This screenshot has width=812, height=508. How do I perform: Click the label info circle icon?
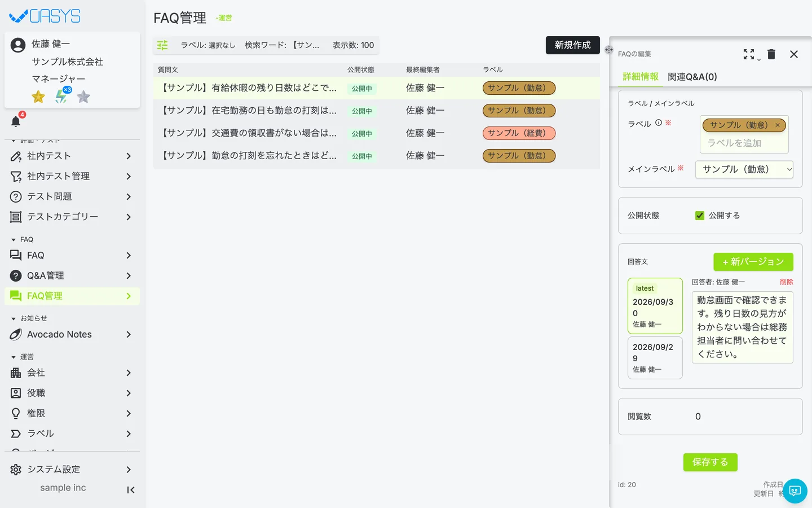coord(659,122)
